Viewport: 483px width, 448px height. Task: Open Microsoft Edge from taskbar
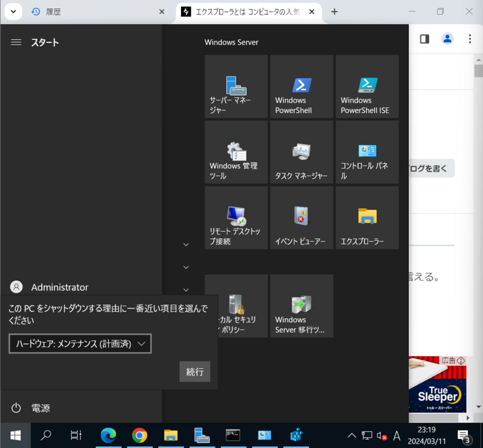click(x=109, y=435)
